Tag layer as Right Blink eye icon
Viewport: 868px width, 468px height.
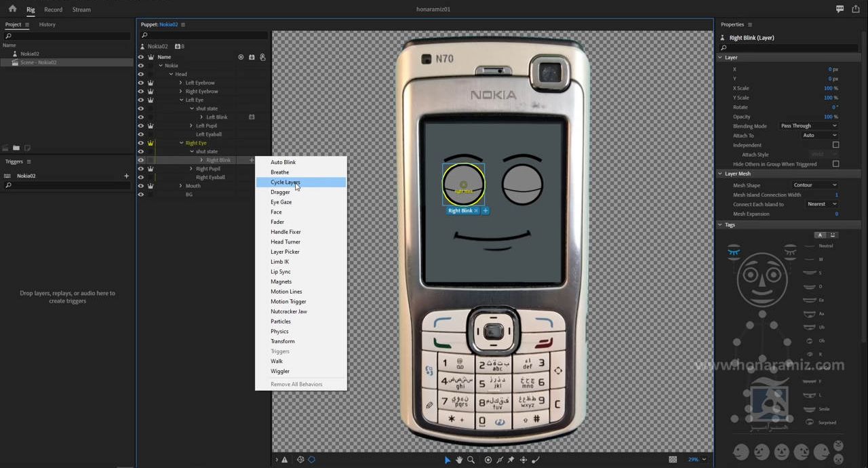tap(734, 252)
